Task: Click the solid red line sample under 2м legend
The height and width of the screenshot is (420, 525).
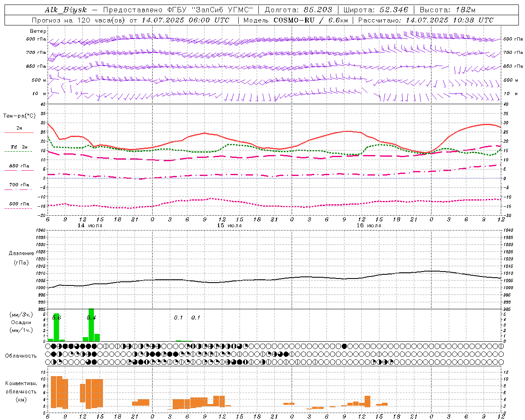Action: click(x=19, y=133)
